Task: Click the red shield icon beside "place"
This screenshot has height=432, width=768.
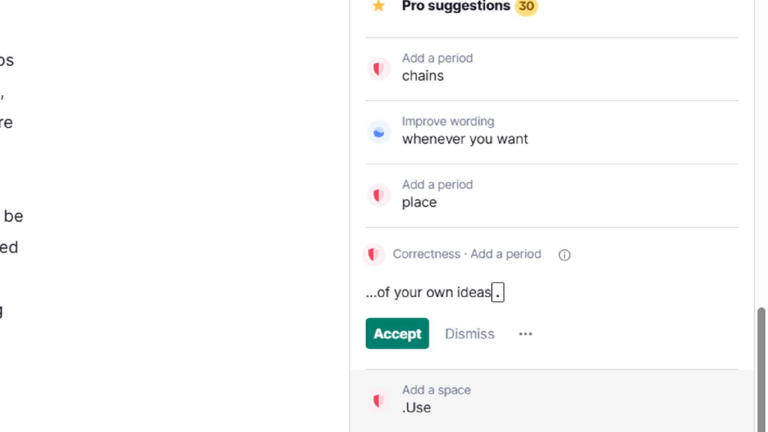Action: coord(378,194)
